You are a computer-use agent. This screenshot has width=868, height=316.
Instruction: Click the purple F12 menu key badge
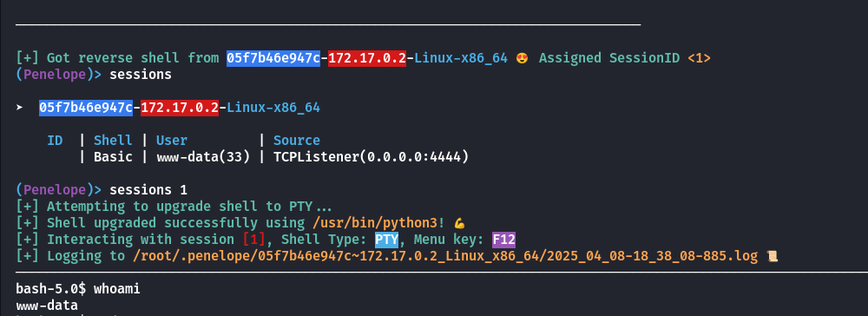(503, 240)
